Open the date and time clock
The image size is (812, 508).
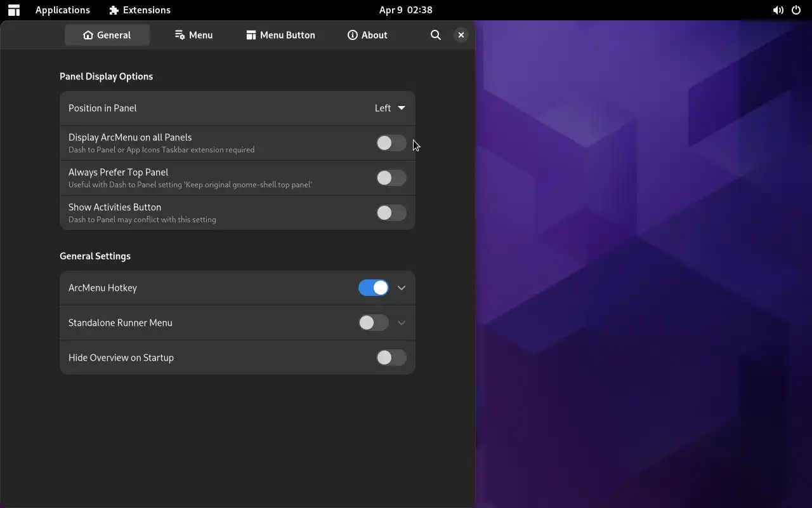406,10
